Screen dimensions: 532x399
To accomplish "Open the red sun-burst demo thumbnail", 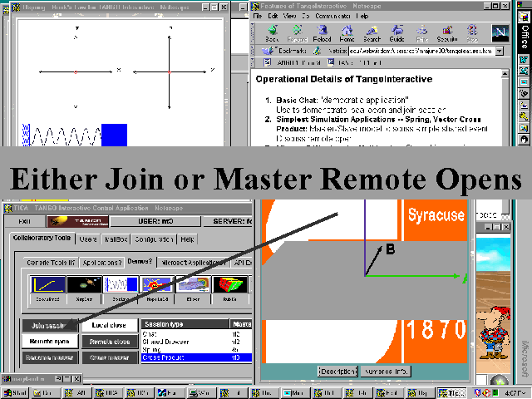I will click(157, 284).
